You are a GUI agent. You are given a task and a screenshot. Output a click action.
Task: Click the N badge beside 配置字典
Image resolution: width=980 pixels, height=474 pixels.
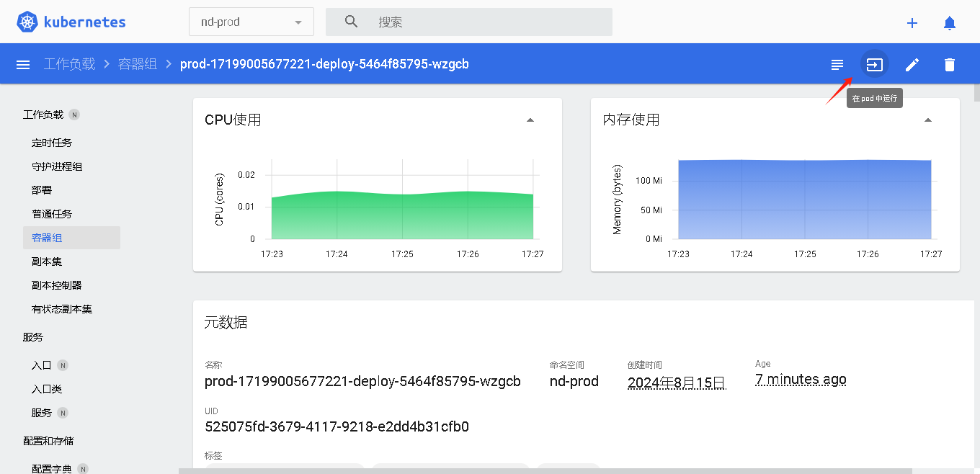click(83, 469)
